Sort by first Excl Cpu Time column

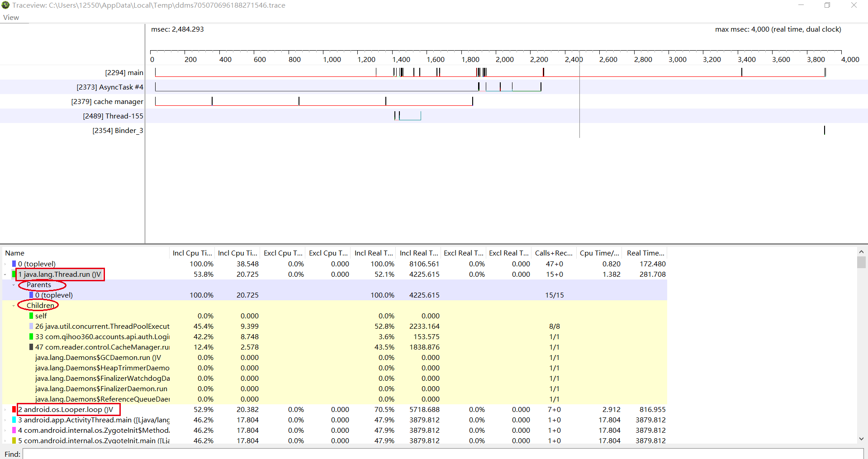283,253
